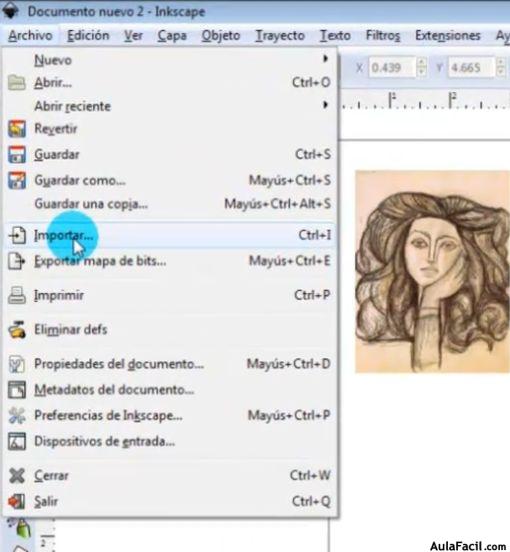The width and height of the screenshot is (510, 552).
Task: Open Propiedades del documento...
Action: pyautogui.click(x=170, y=364)
